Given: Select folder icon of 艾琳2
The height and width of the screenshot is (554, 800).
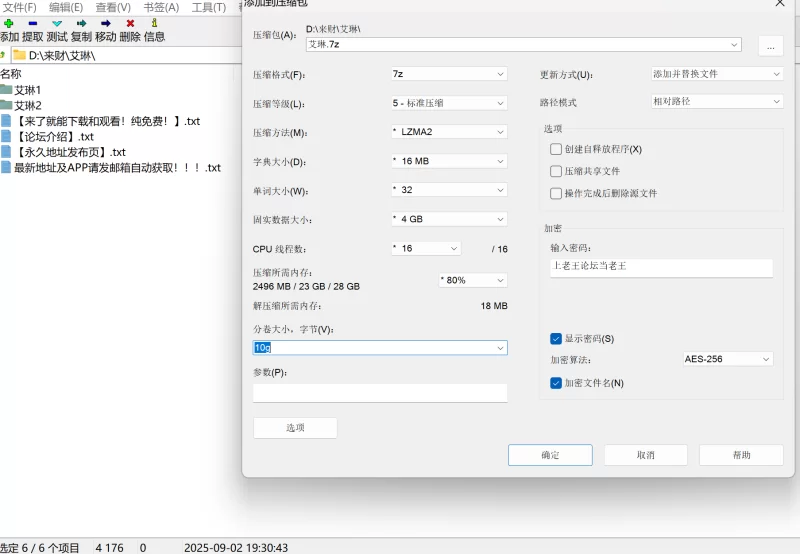Looking at the screenshot, I should [x=6, y=105].
